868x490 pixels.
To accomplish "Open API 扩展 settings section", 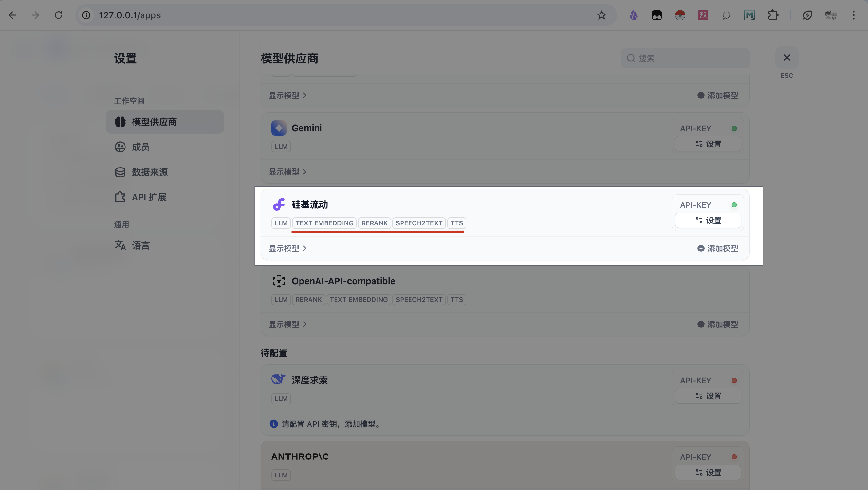I will coord(165,197).
